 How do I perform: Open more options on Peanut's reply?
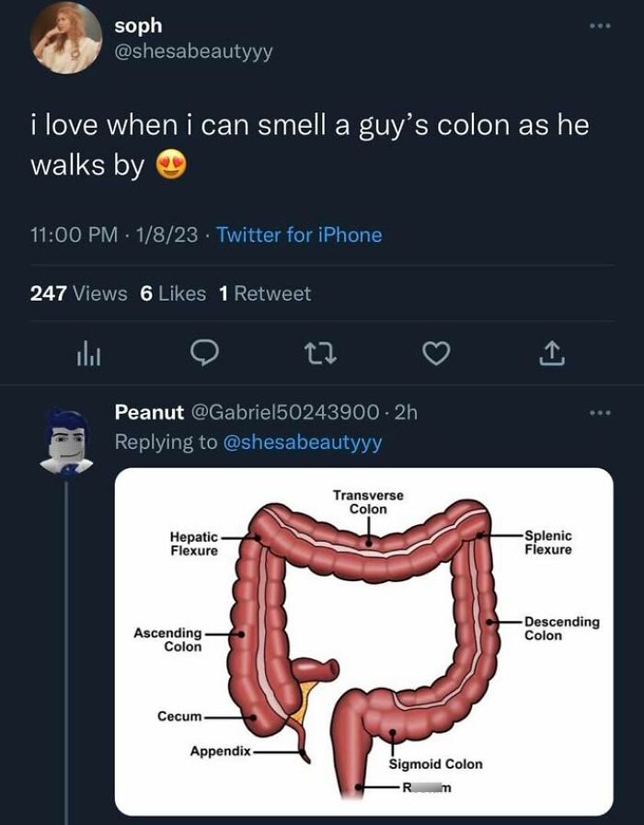(601, 413)
